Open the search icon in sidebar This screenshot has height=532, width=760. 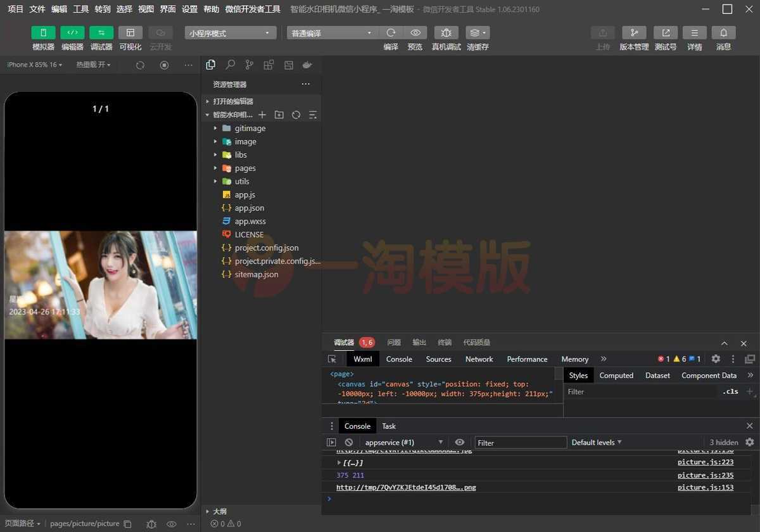point(231,65)
